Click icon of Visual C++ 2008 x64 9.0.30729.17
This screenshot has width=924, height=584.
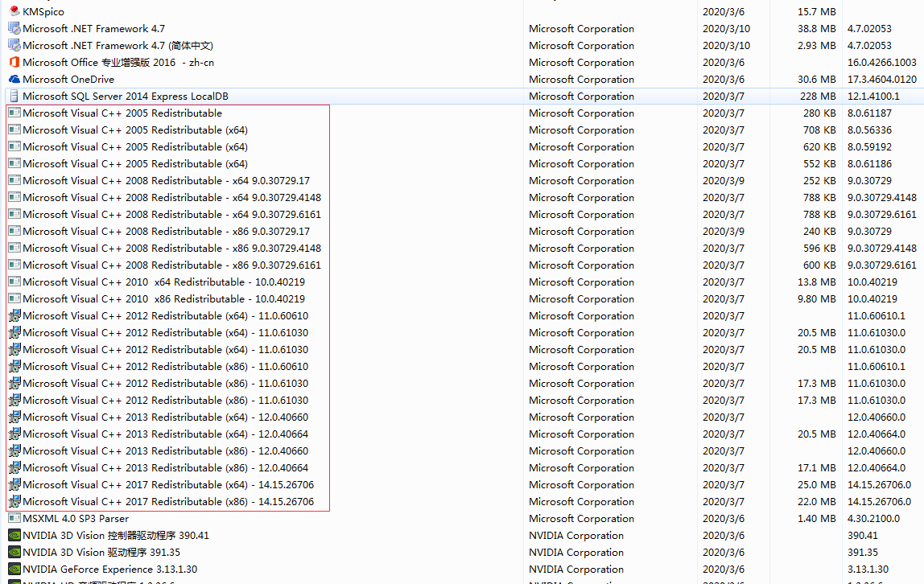(x=14, y=180)
